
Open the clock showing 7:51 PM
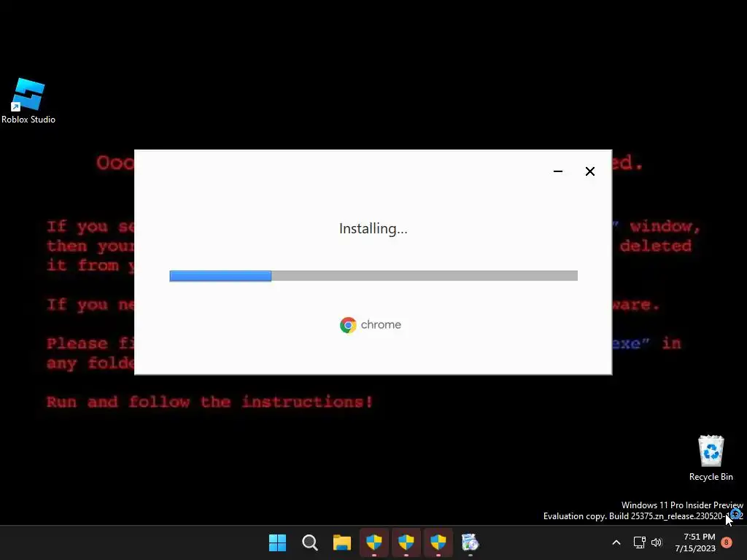(x=700, y=537)
